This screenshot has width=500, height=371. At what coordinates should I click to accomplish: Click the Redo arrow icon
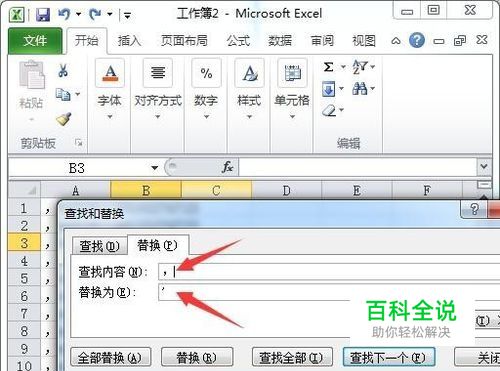tap(95, 14)
